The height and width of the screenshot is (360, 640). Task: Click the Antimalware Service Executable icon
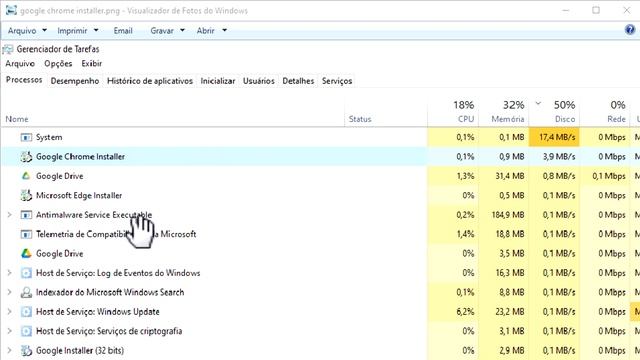point(26,215)
